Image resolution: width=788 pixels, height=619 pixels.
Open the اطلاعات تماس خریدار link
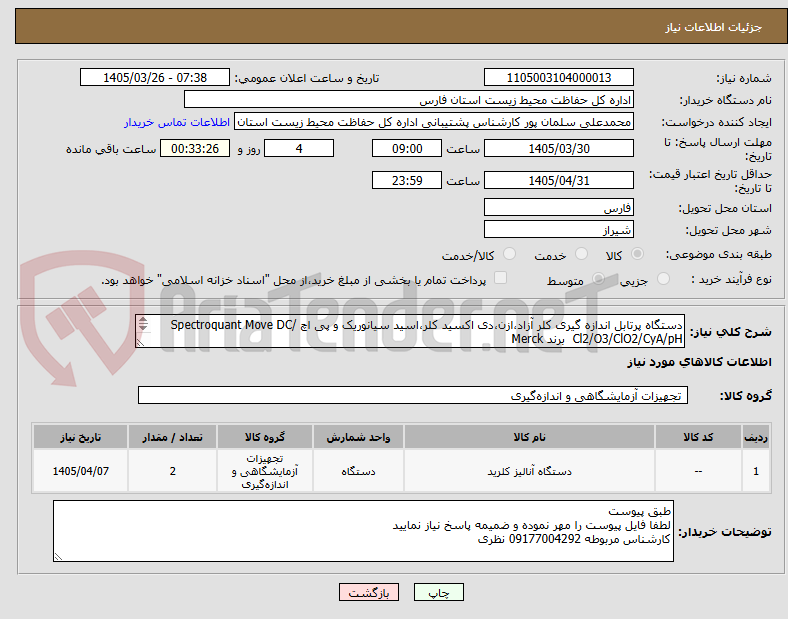[177, 122]
